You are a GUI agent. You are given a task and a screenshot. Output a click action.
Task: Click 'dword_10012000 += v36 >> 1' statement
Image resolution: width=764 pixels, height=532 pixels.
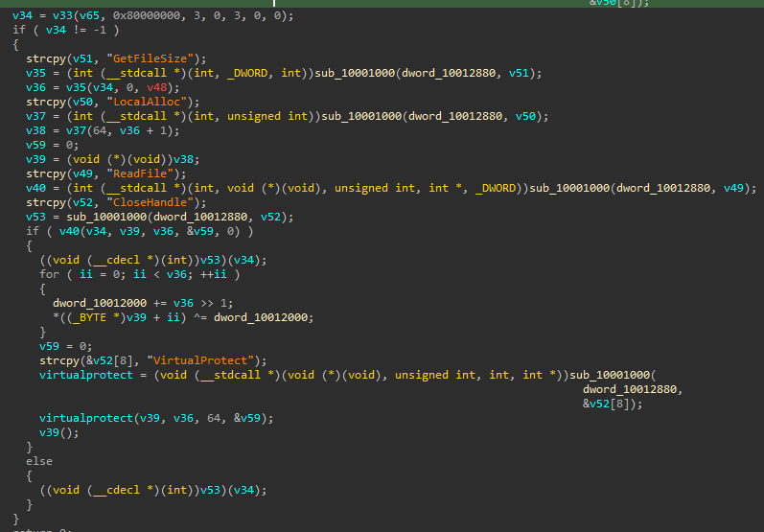pos(143,303)
